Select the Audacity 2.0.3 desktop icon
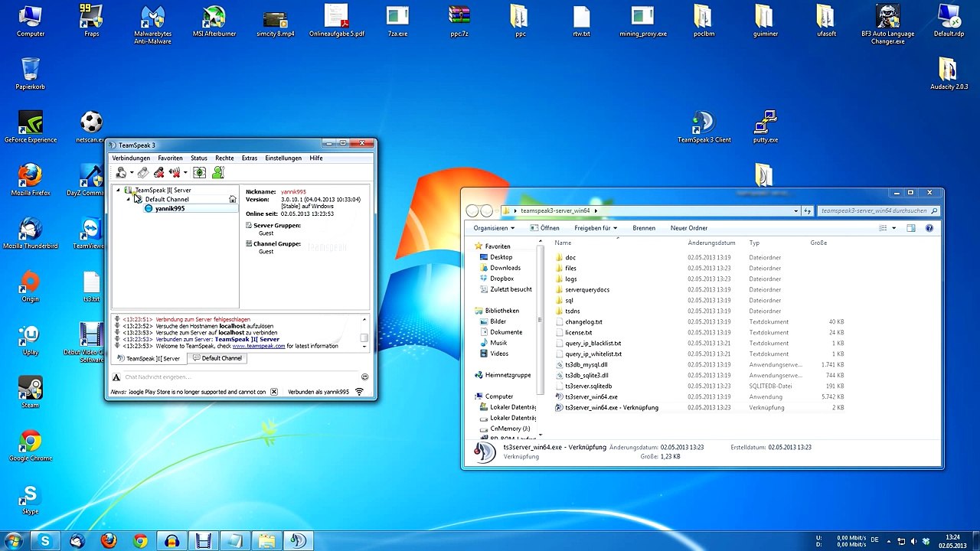980x551 pixels. (x=949, y=74)
